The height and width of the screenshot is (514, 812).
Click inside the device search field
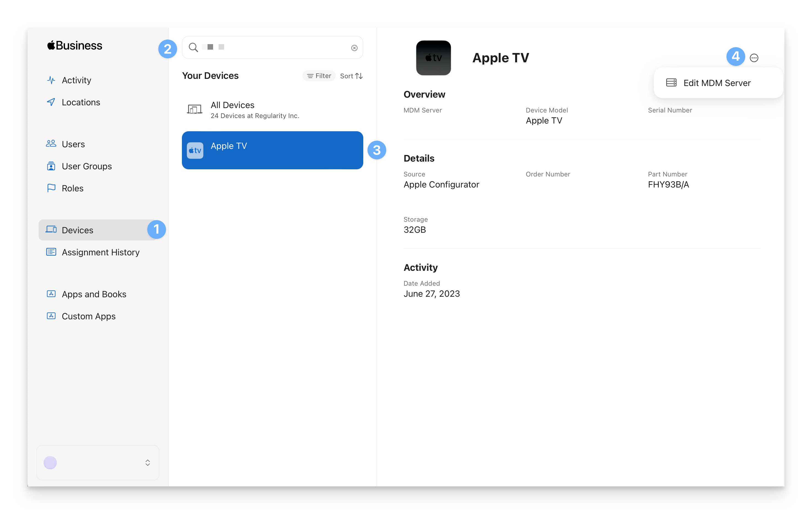click(276, 47)
